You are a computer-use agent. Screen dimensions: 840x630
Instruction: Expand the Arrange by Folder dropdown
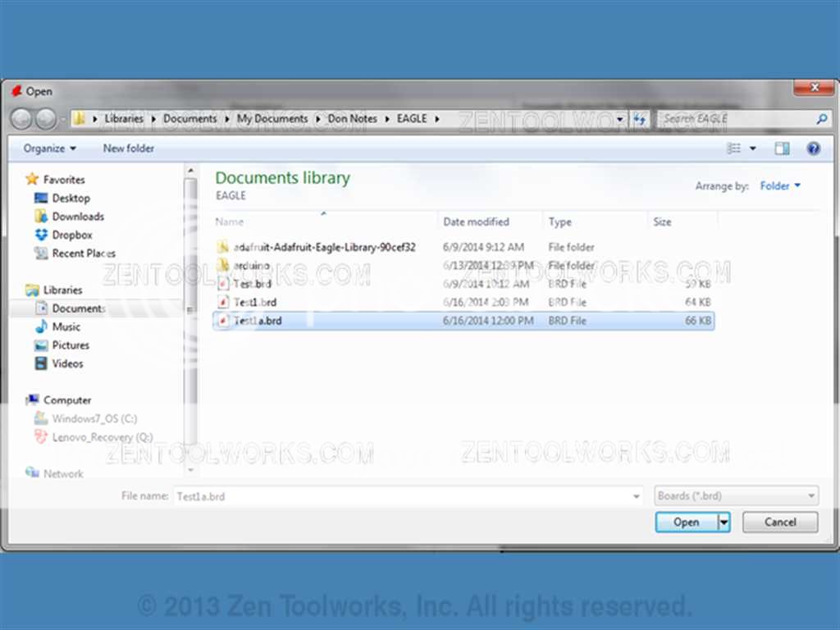[x=779, y=186]
